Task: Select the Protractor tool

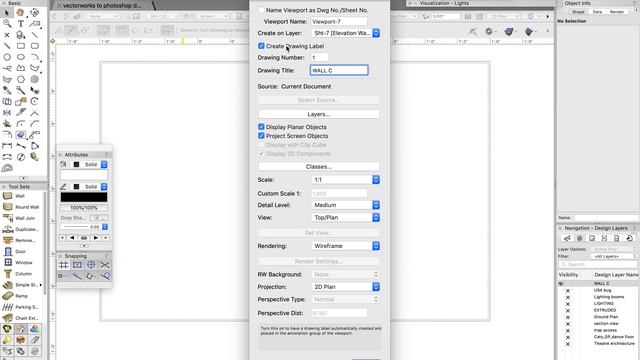Action: [x=7, y=168]
